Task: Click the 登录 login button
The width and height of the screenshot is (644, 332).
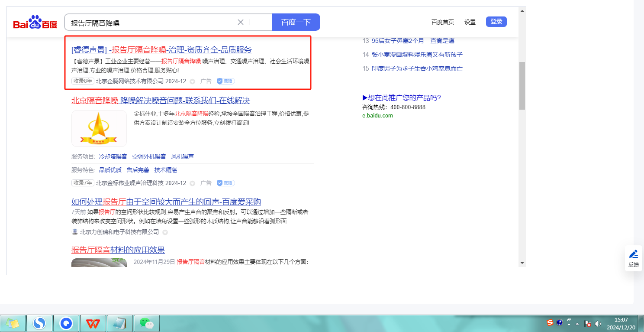Action: click(x=496, y=22)
